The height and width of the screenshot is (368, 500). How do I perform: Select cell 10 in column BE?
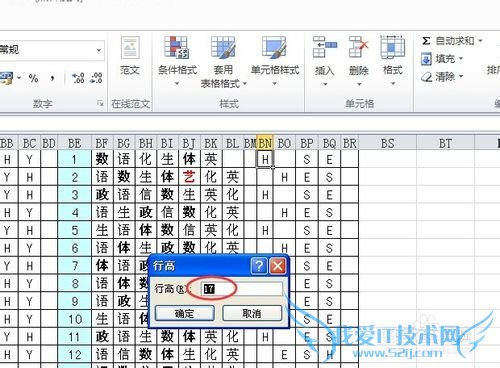(x=74, y=319)
